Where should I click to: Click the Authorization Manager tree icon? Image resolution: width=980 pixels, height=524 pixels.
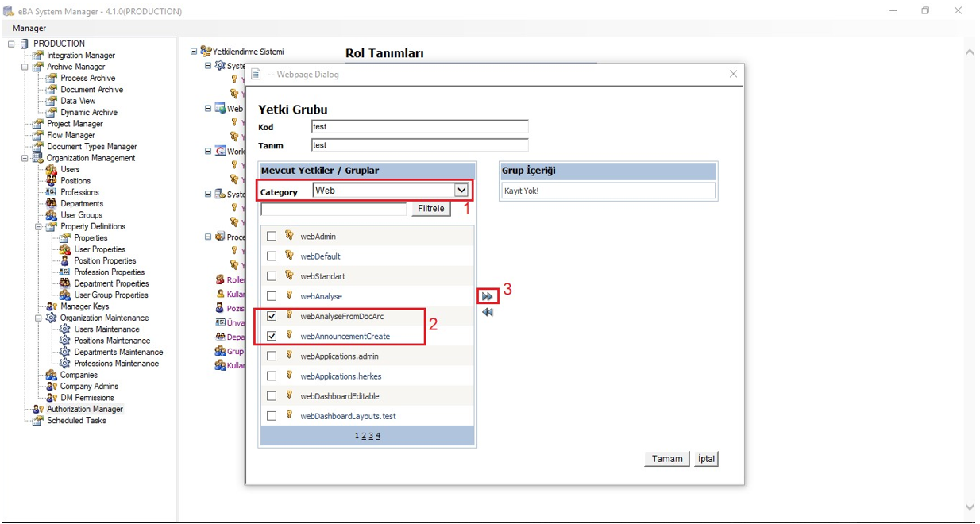coord(37,410)
